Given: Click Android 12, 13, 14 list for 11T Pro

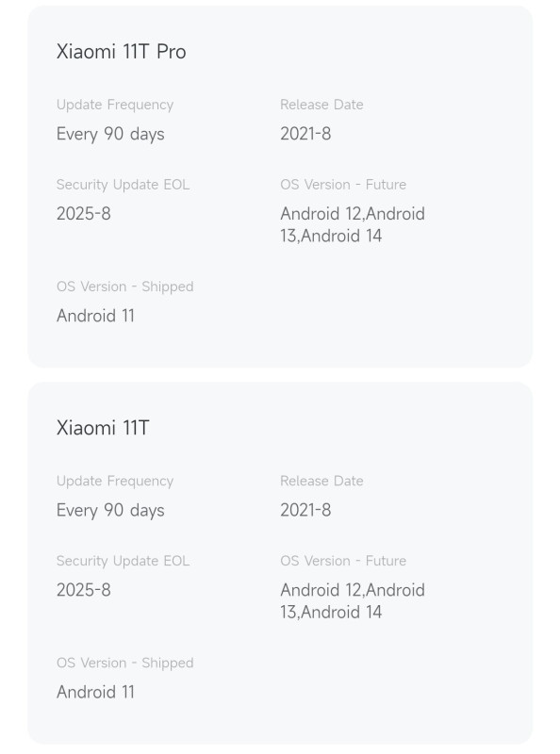Looking at the screenshot, I should tap(353, 224).
